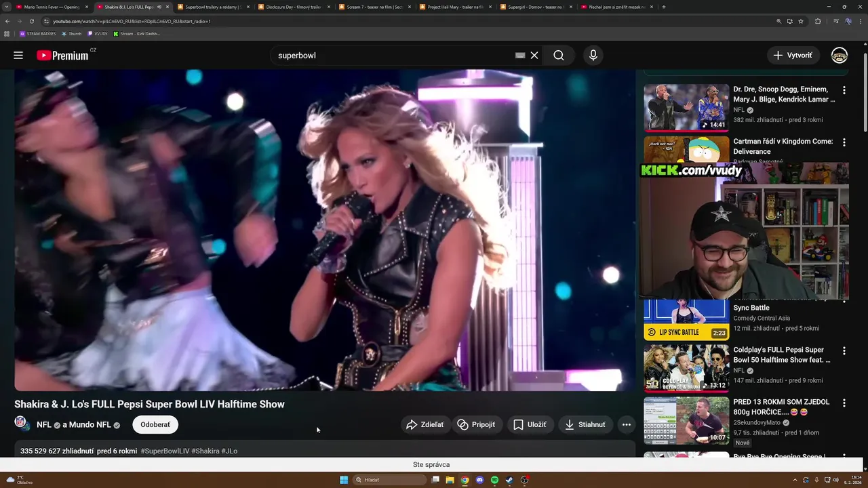Open the account avatar menu
This screenshot has height=488, width=868.
coord(840,56)
